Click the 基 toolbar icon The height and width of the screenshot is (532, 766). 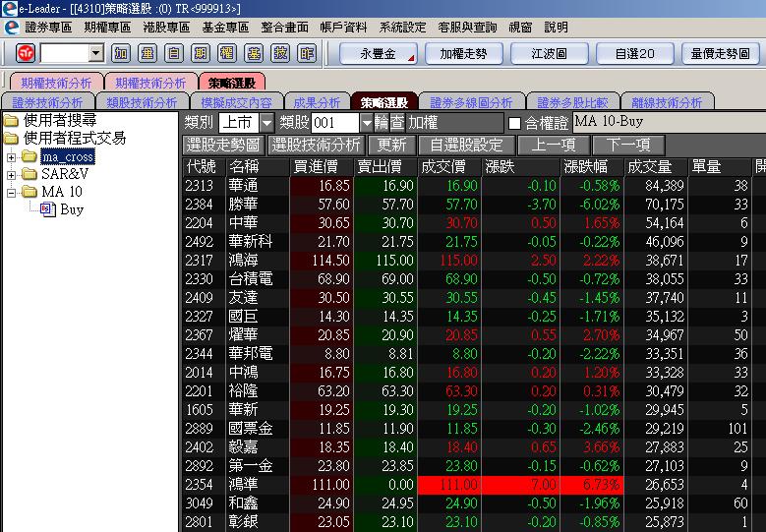coord(253,53)
